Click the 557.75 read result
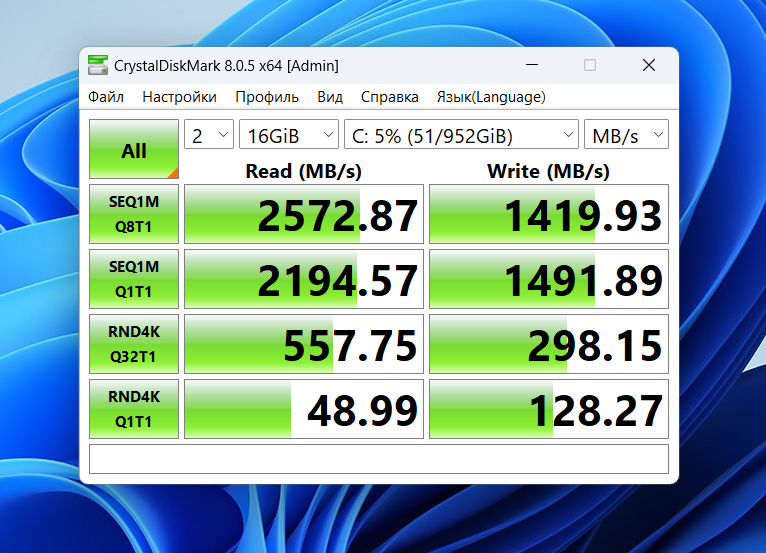Viewport: 766px width, 553px height. 304,344
